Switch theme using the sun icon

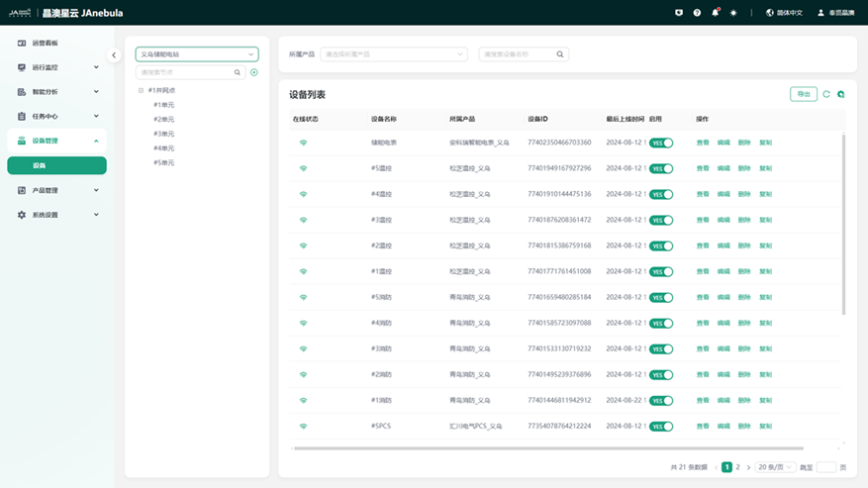tap(733, 13)
